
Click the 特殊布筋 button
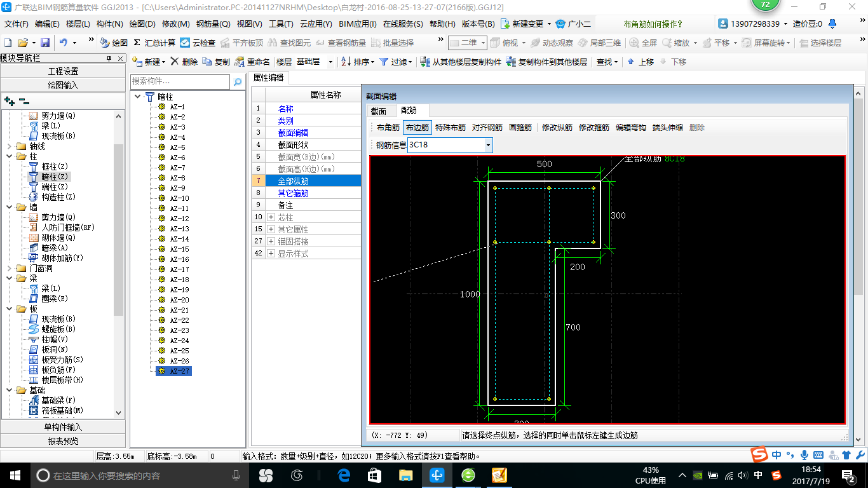click(x=451, y=127)
